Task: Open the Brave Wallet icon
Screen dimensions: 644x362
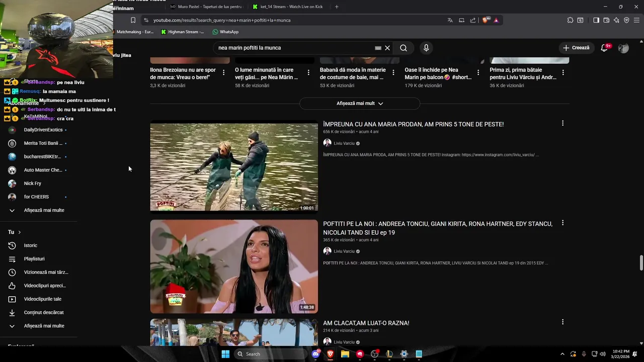Action: point(606,20)
